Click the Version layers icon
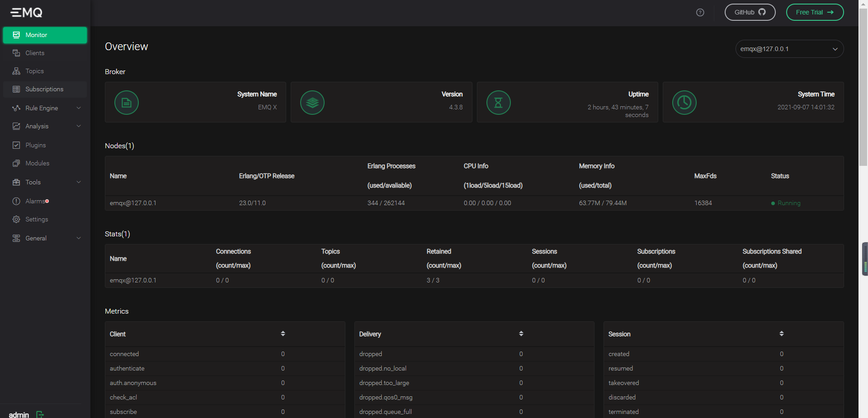The width and height of the screenshot is (868, 418). [312, 103]
